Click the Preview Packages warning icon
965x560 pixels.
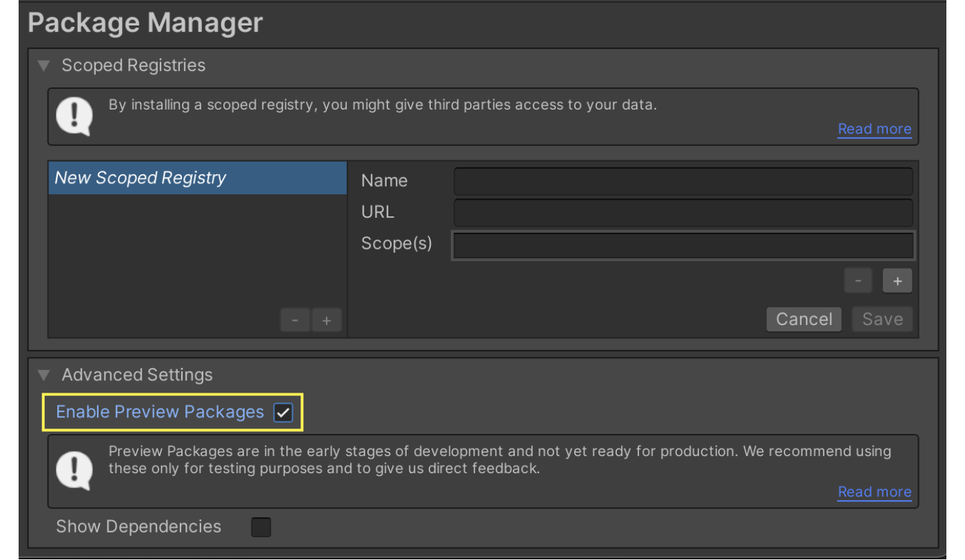(x=74, y=470)
